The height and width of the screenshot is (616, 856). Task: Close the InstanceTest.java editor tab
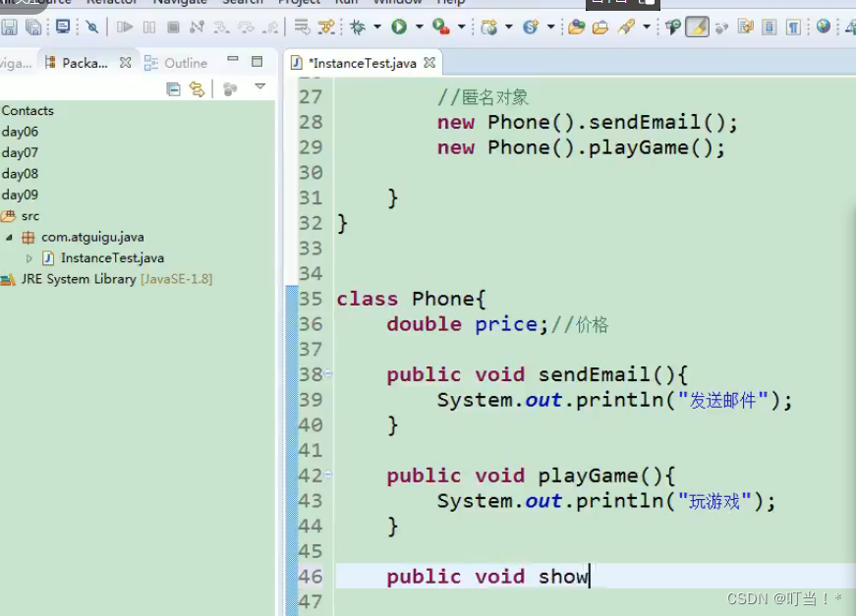pos(429,63)
